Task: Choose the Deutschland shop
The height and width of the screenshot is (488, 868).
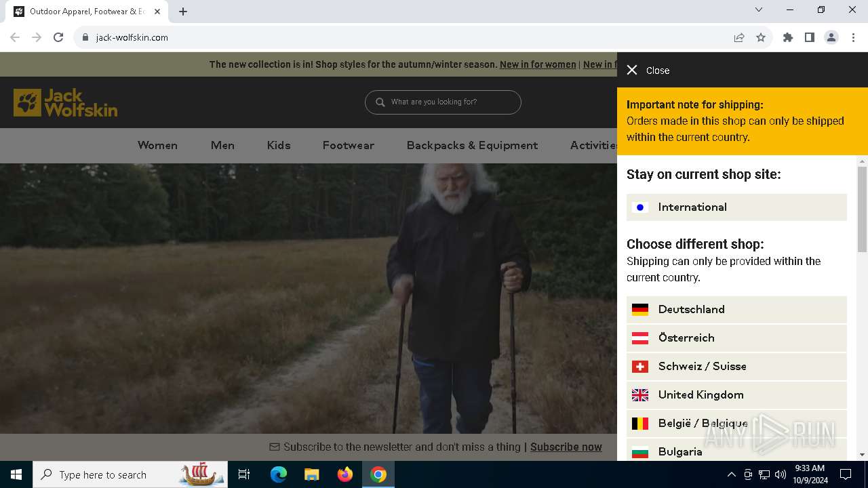Action: pyautogui.click(x=736, y=310)
